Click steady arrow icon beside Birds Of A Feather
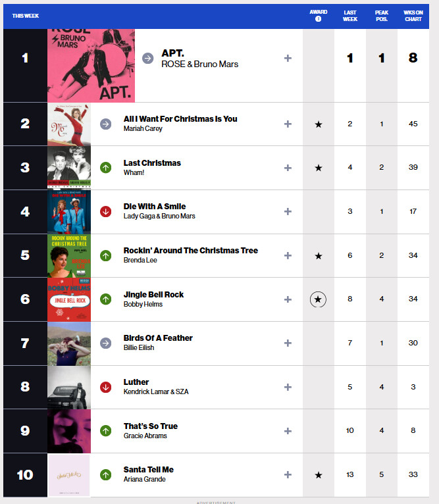Image resolution: width=439 pixels, height=504 pixels. point(105,343)
